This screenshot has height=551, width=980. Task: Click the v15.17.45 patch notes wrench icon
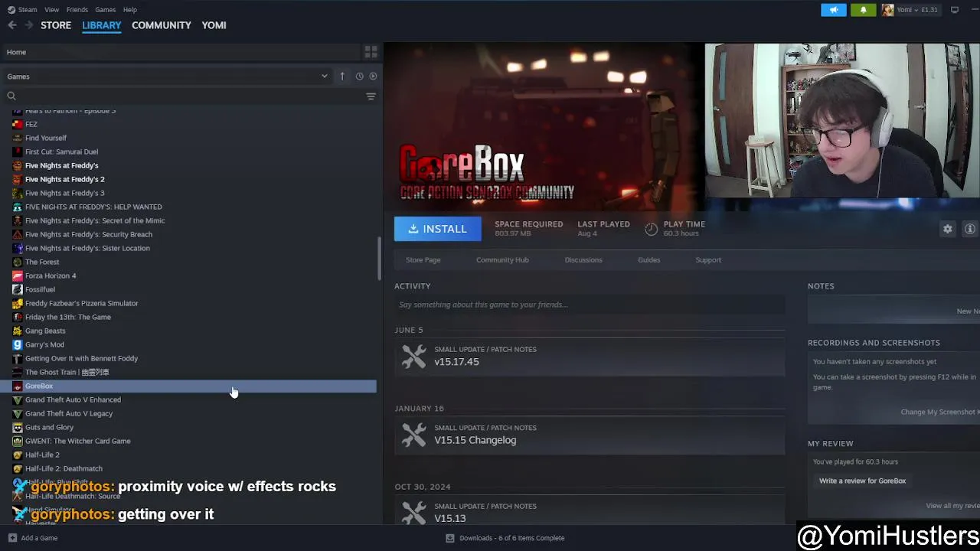coord(413,357)
